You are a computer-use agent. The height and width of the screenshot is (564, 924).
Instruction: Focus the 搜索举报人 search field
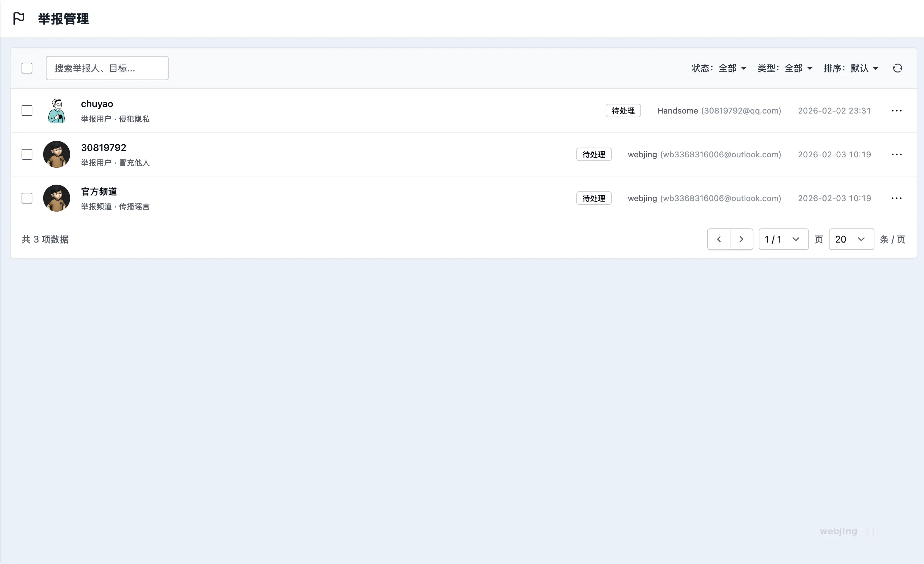coord(107,68)
